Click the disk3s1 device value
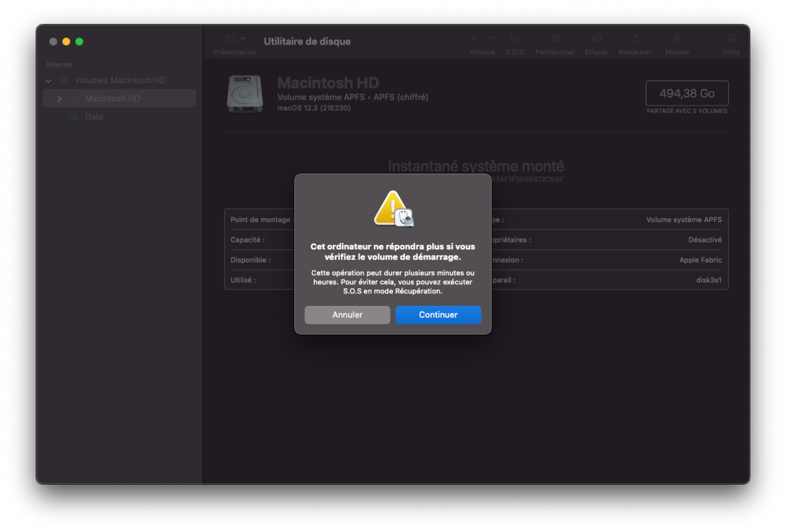The image size is (786, 532). click(709, 280)
